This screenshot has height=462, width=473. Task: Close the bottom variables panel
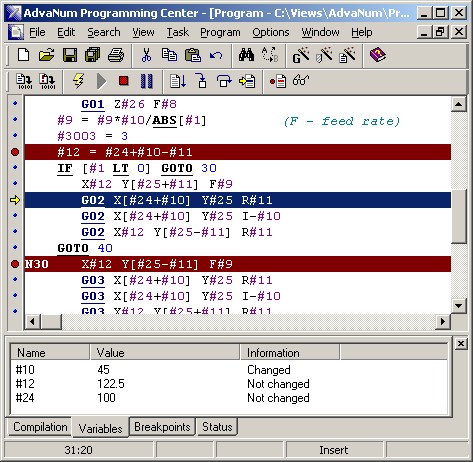(461, 344)
